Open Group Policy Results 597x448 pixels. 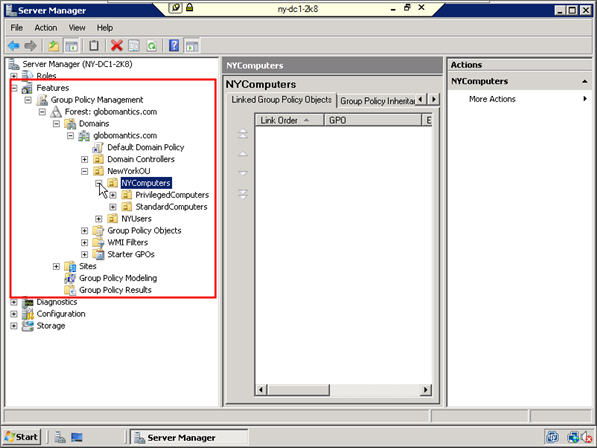(x=115, y=290)
